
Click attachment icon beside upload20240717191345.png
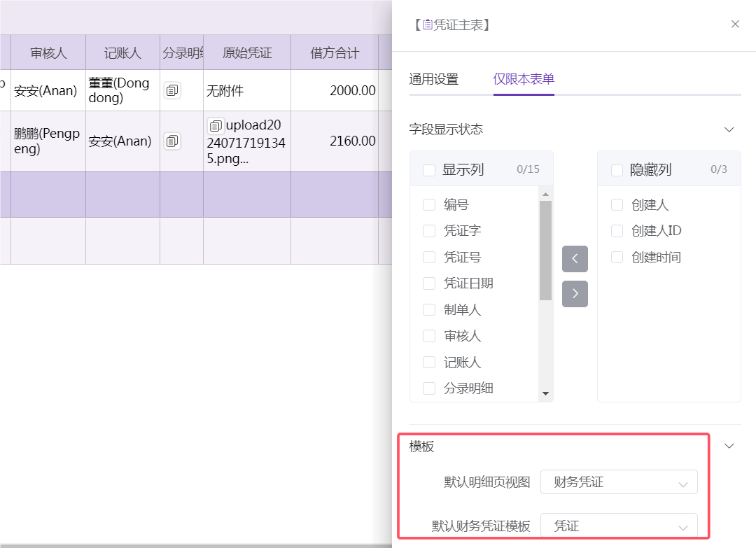(216, 126)
